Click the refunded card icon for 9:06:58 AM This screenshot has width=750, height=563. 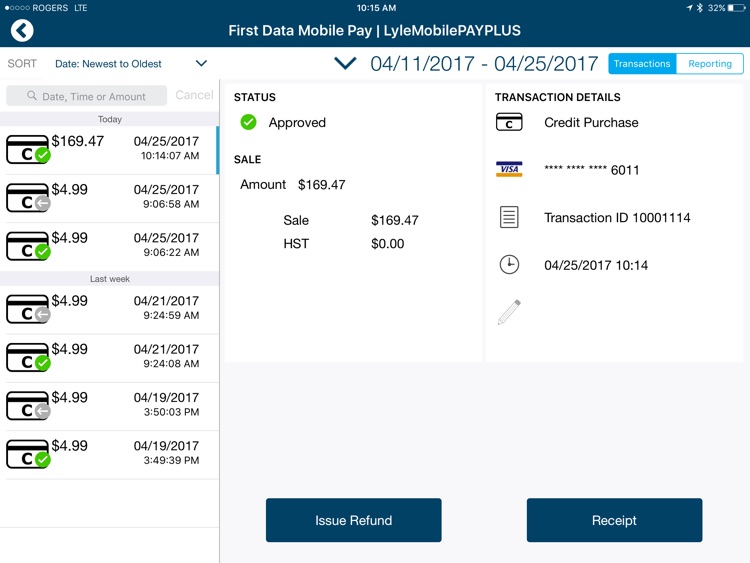coord(28,198)
